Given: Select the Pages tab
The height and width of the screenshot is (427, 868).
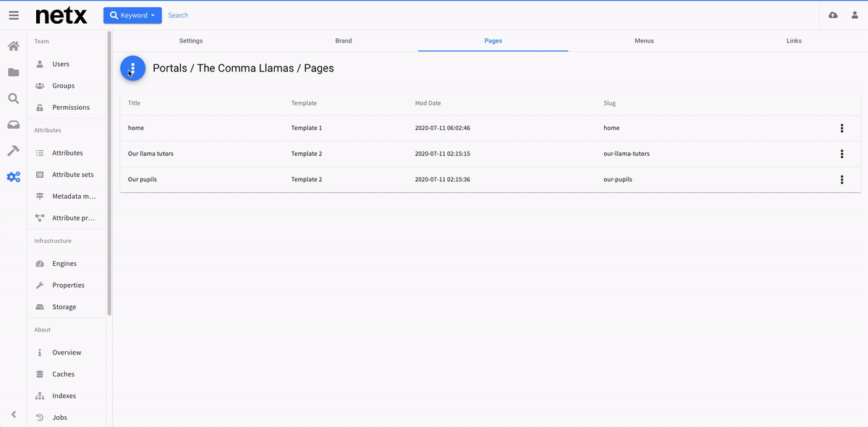Looking at the screenshot, I should 493,41.
